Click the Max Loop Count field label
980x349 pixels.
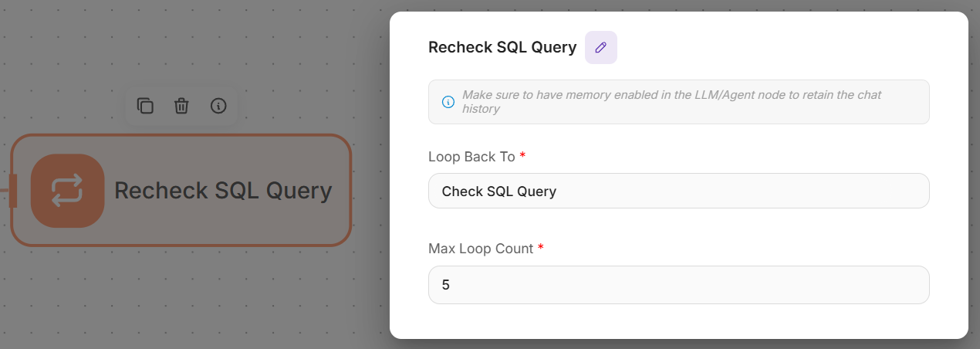[481, 249]
